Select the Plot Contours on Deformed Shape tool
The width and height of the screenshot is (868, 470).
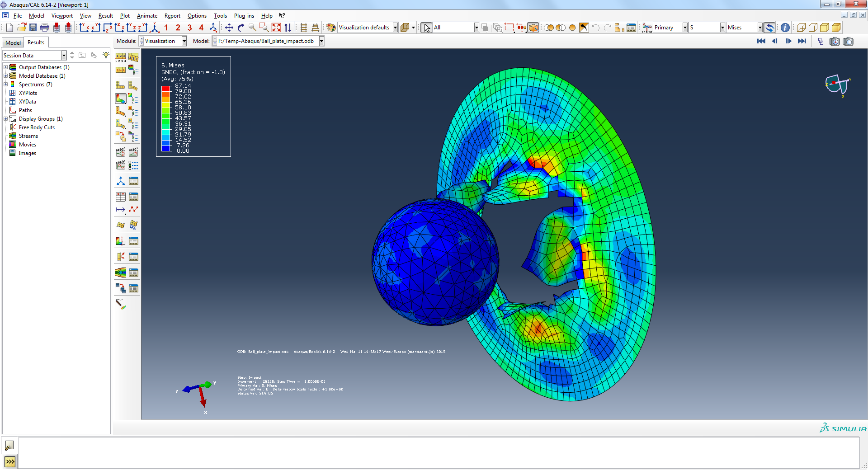[120, 98]
